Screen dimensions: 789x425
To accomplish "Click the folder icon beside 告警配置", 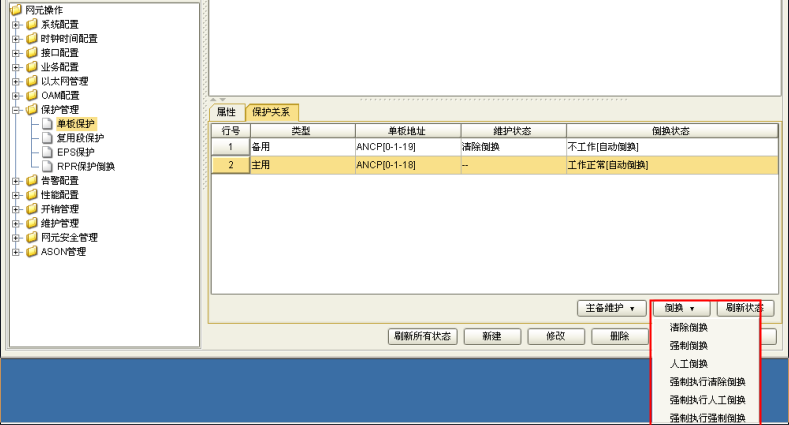I will [x=32, y=181].
